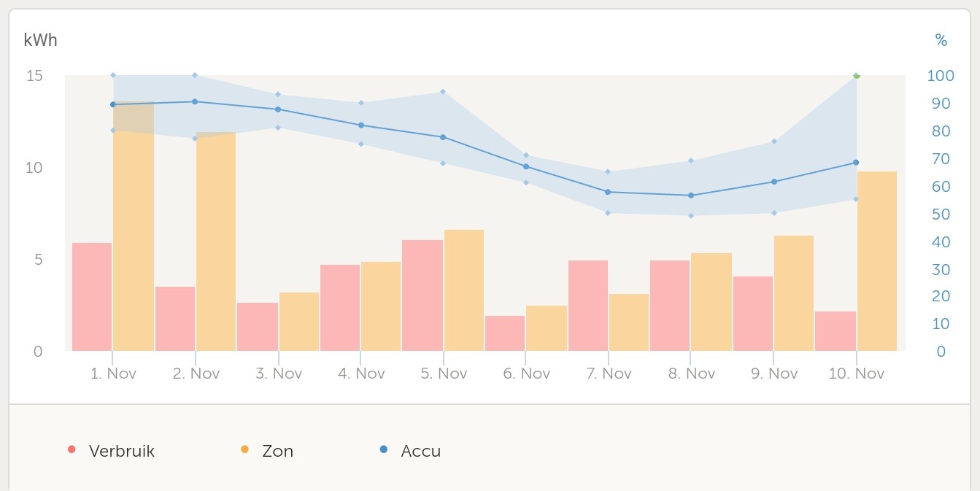
Task: Click the Accu line point on 8. Nov
Action: 691,196
